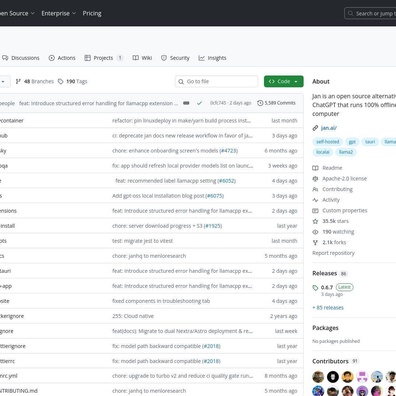The width and height of the screenshot is (396, 396).
Task: Open the first contributor avatar
Action: click(x=318, y=377)
